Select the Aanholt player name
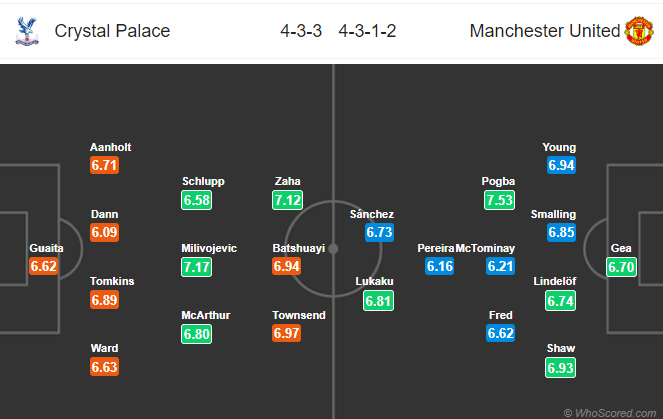 (110, 147)
